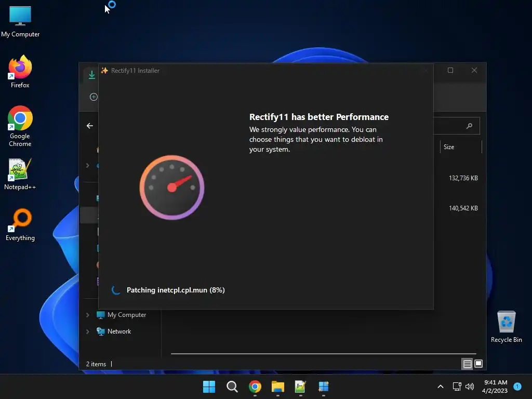Open the Recycle Bin
Screen dimensions: 532x399
coord(506,326)
